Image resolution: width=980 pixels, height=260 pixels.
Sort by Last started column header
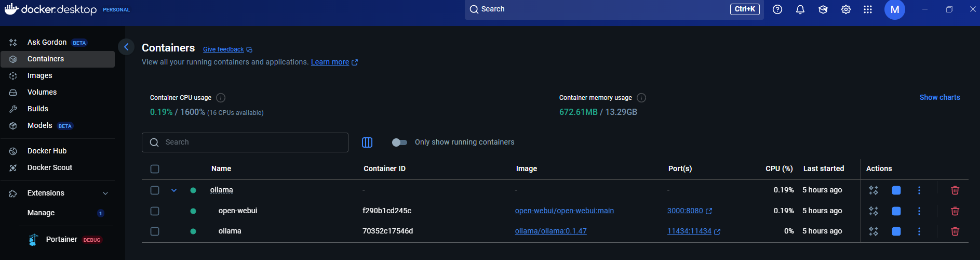(x=824, y=168)
